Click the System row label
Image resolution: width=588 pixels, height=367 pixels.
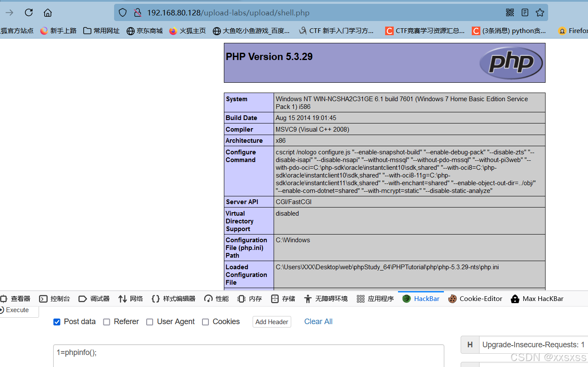point(237,99)
